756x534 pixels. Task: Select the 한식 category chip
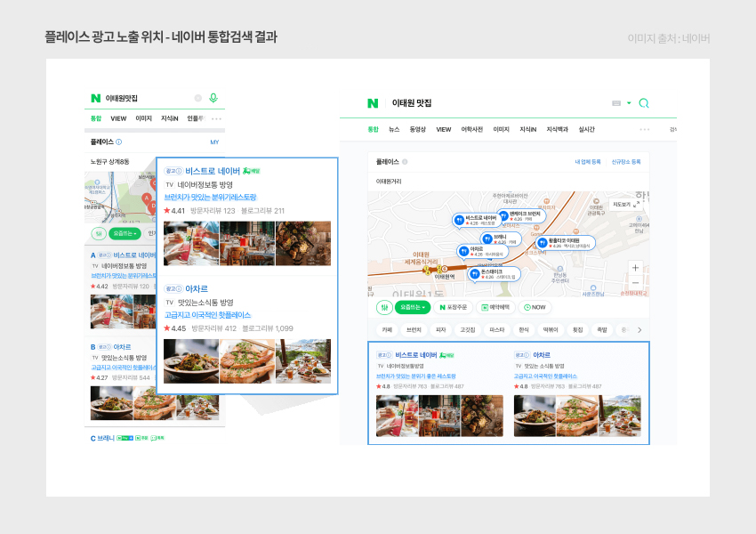pyautogui.click(x=524, y=330)
